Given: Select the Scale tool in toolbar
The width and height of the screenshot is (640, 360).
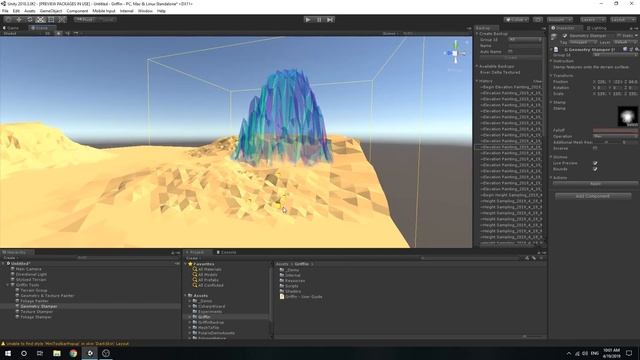Looking at the screenshot, I should point(40,19).
